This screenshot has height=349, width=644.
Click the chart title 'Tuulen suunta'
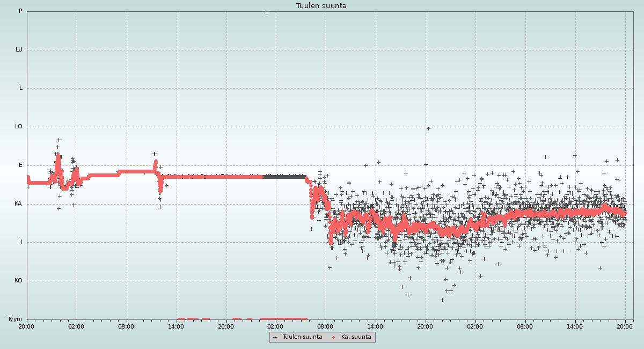point(321,6)
